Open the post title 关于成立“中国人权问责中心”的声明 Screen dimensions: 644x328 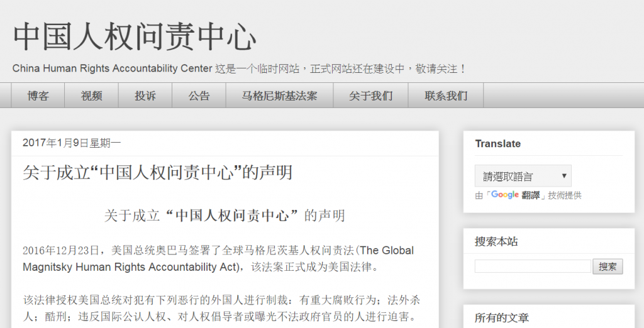(157, 172)
